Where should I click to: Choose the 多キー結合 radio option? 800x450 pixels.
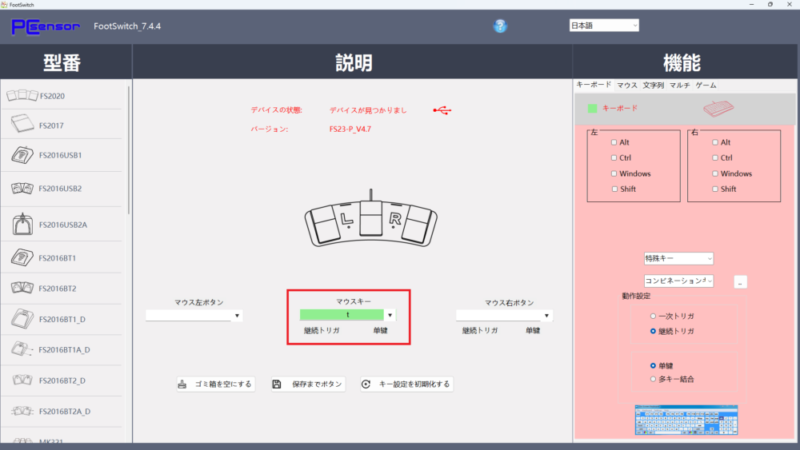click(653, 379)
